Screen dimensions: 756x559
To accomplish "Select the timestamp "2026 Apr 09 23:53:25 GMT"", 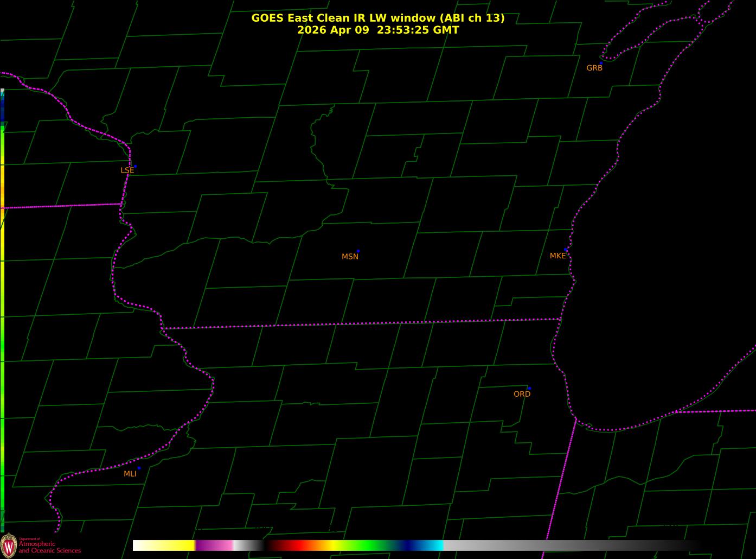I will pyautogui.click(x=378, y=30).
